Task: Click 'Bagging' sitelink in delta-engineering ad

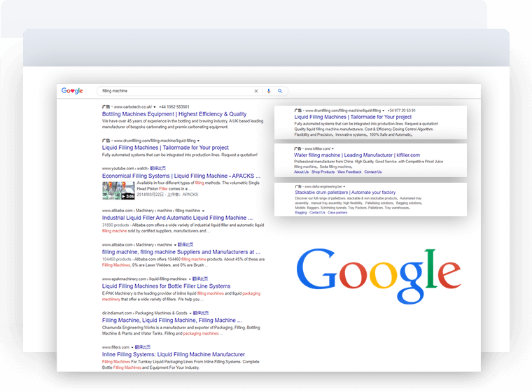Action: coord(300,213)
